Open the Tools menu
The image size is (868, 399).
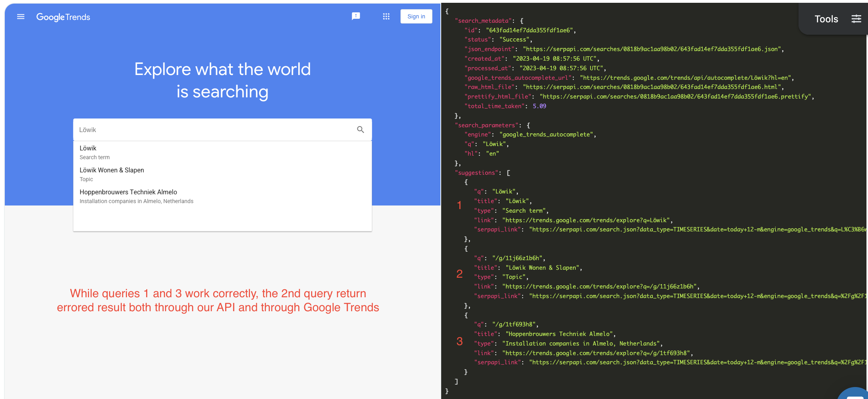(825, 19)
